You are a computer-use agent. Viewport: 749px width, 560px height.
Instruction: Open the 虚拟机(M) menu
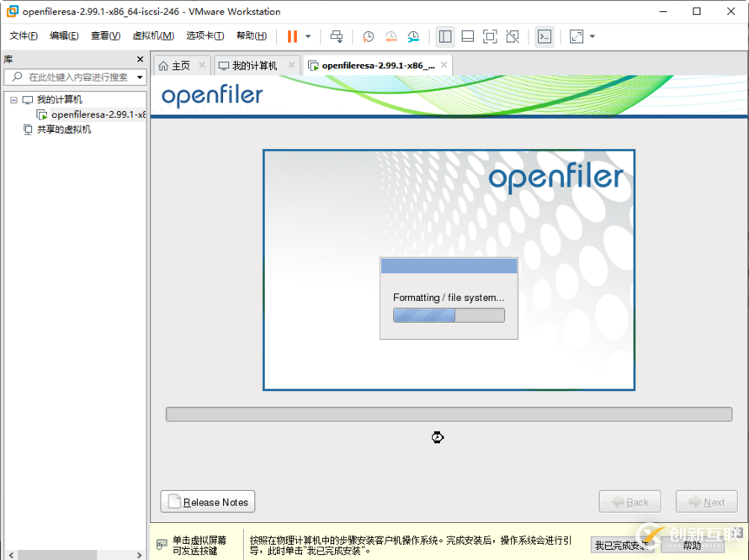click(x=153, y=36)
